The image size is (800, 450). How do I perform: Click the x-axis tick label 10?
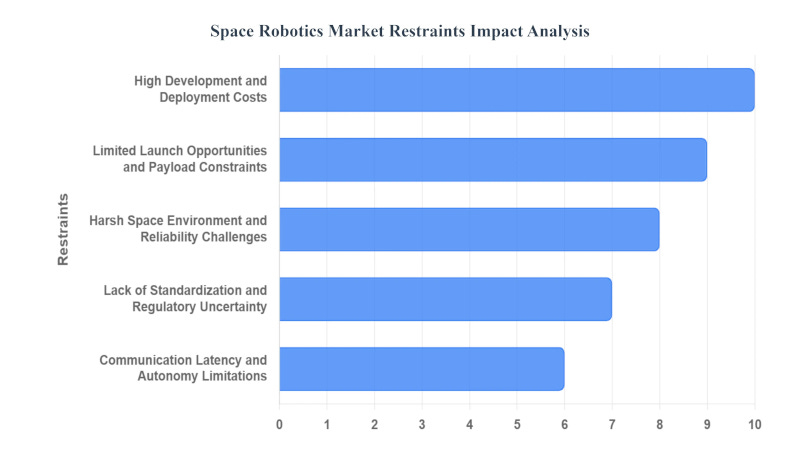coord(755,424)
